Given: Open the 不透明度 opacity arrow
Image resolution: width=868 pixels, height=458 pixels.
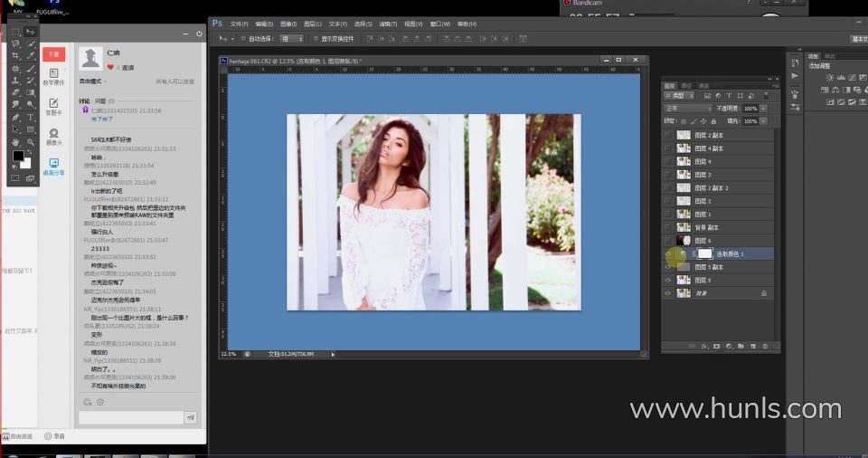Looking at the screenshot, I should pyautogui.click(x=764, y=109).
